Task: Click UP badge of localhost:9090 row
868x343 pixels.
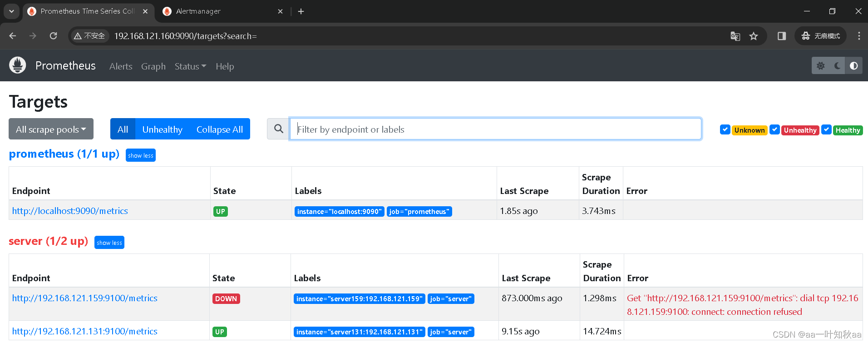Action: pyautogui.click(x=221, y=211)
